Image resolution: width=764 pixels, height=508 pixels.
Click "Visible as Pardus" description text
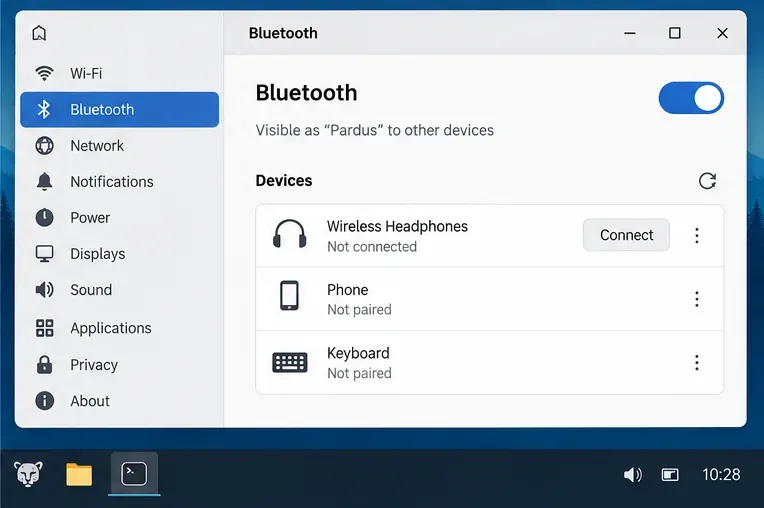coord(375,131)
